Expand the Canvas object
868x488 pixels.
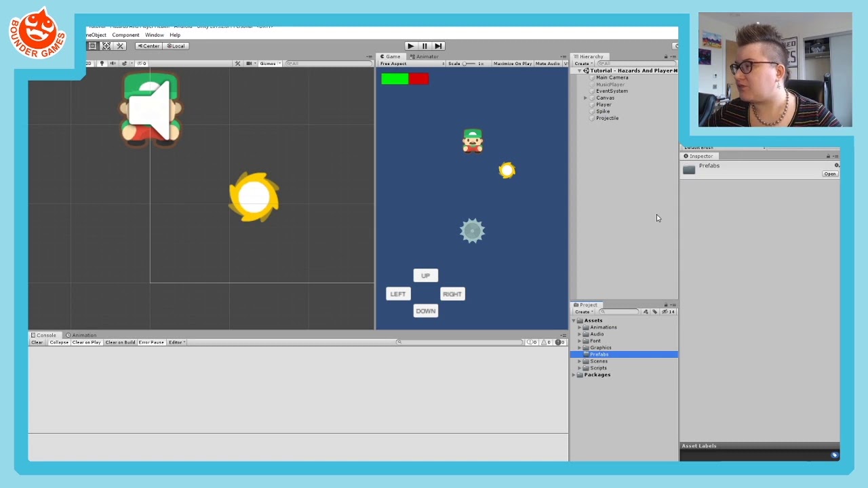point(586,98)
